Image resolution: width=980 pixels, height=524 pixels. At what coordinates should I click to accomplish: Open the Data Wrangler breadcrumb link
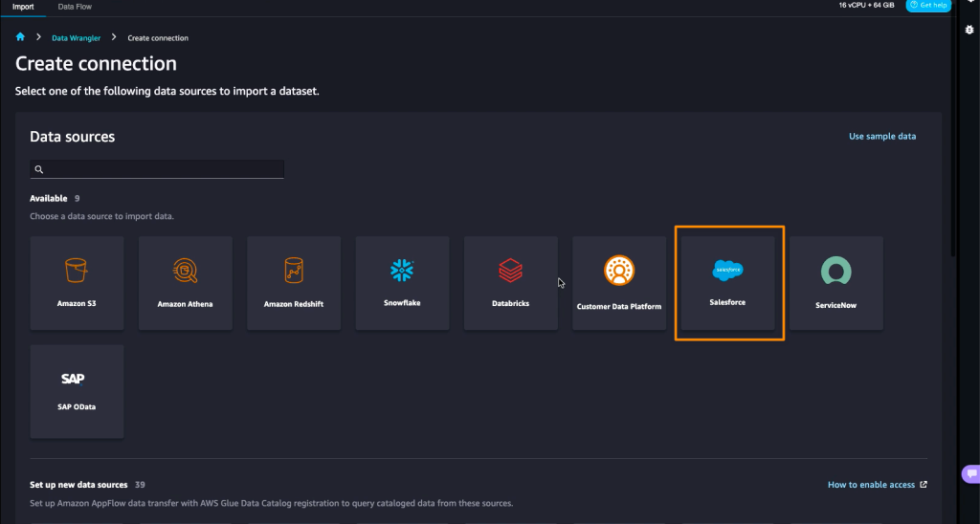pyautogui.click(x=77, y=38)
